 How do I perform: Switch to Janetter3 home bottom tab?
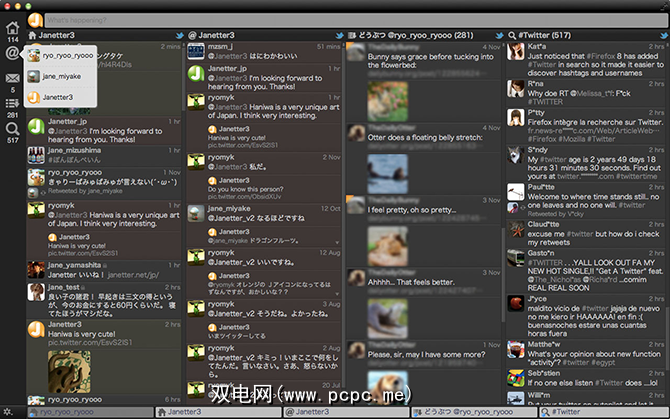pos(218,412)
